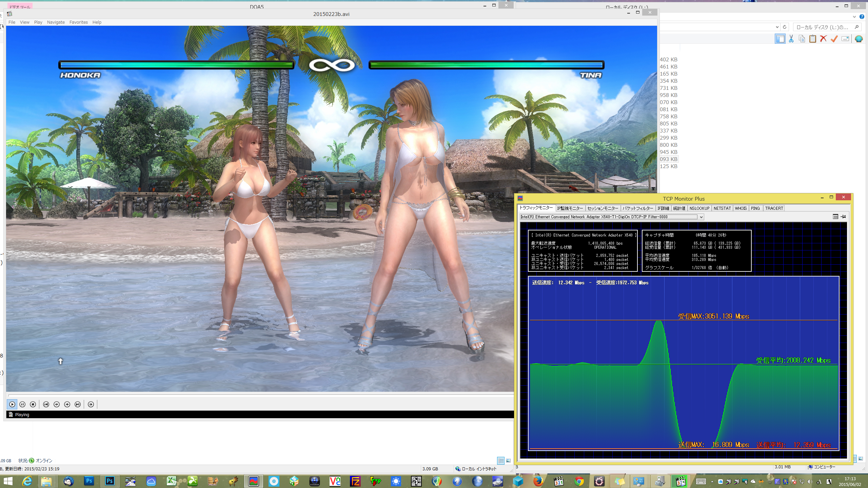Click the Stop playback button
The image size is (868, 488).
pos(33,404)
